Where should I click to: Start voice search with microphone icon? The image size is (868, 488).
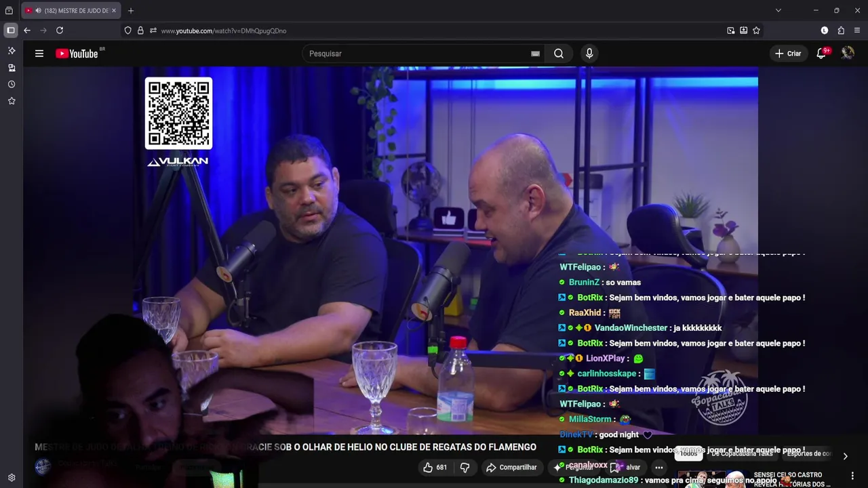tap(589, 54)
